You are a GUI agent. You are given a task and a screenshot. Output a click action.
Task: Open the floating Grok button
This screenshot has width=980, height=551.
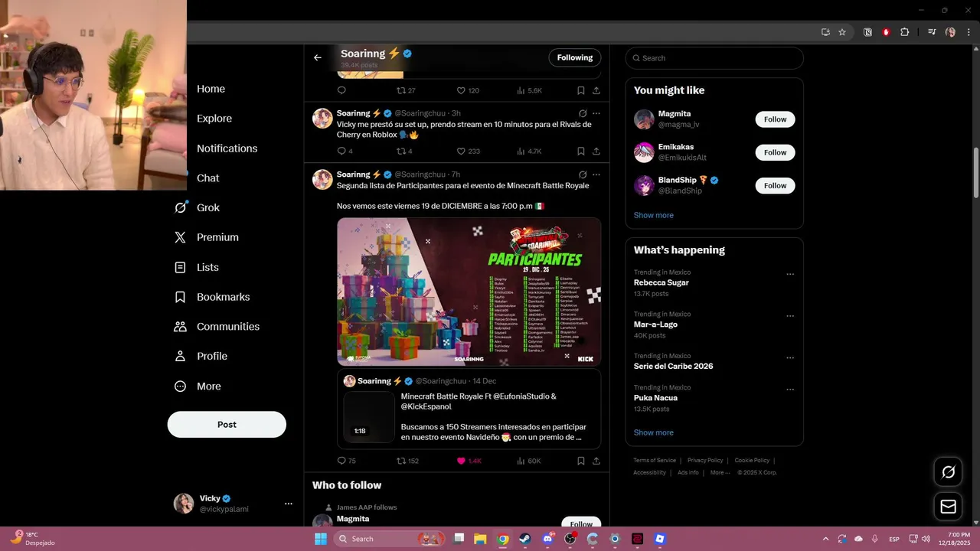click(x=948, y=472)
